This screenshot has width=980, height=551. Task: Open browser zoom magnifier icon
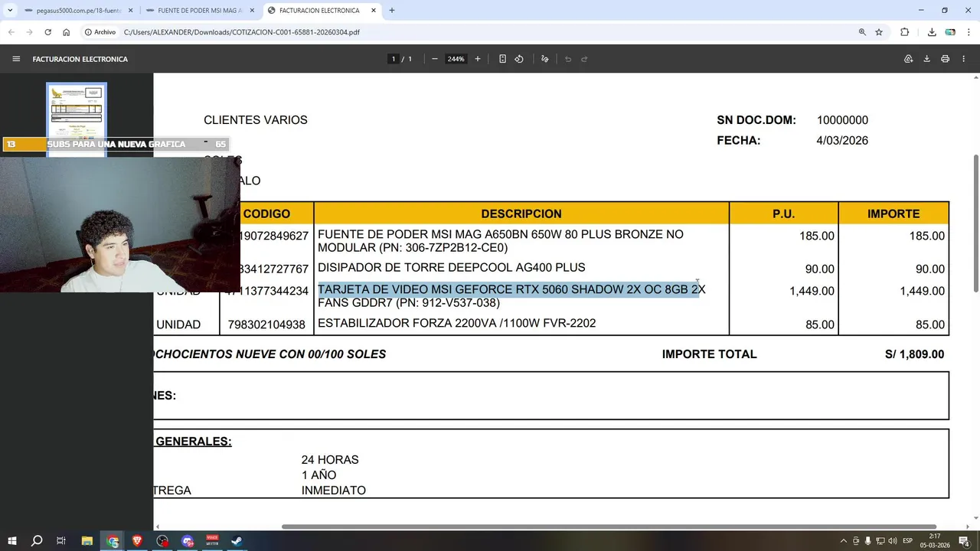coord(862,32)
